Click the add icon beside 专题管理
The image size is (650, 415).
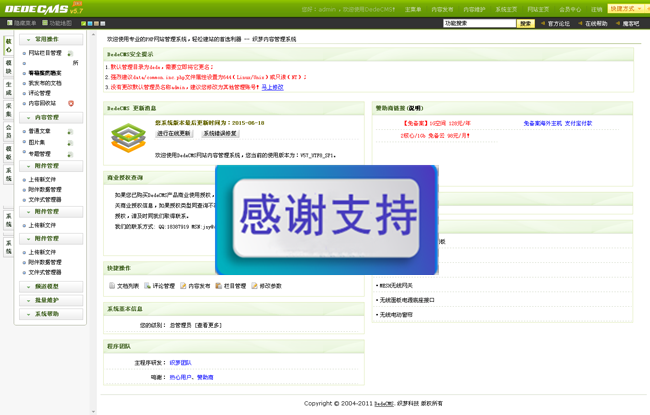pos(70,154)
